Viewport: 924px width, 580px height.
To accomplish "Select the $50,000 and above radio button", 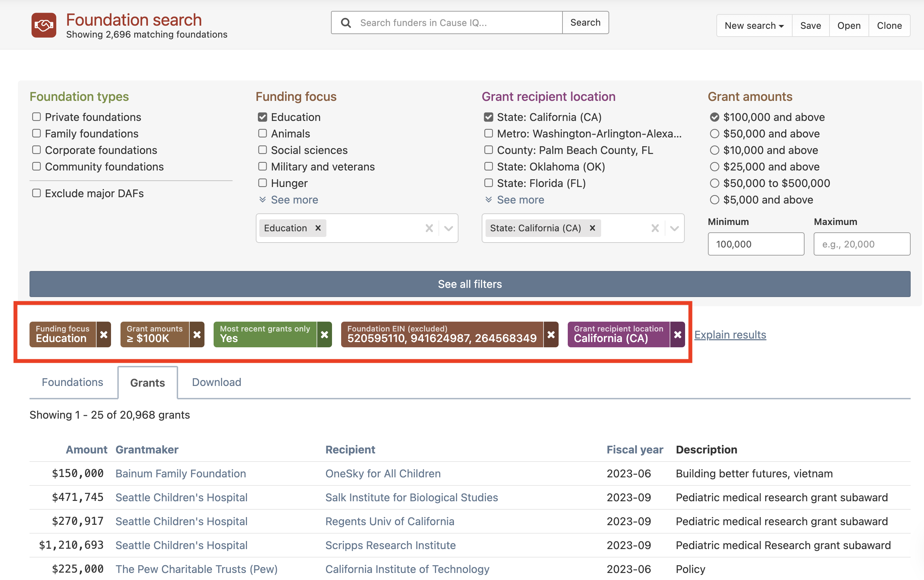I will click(x=714, y=134).
